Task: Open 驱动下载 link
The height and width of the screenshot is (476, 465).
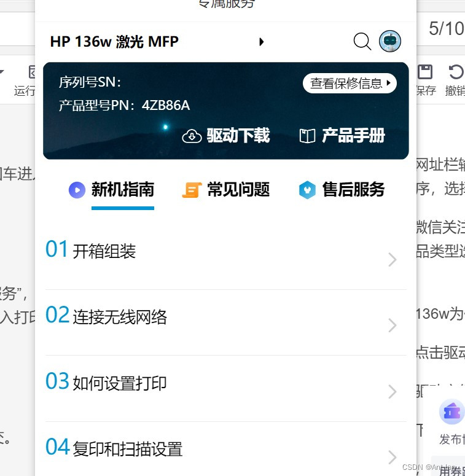Action: [x=238, y=135]
